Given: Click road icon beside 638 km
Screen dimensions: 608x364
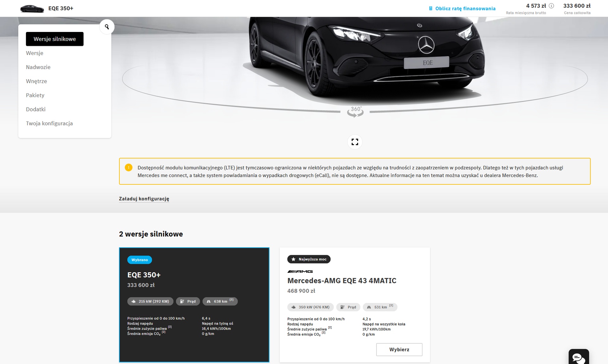Looking at the screenshot, I should pos(209,301).
